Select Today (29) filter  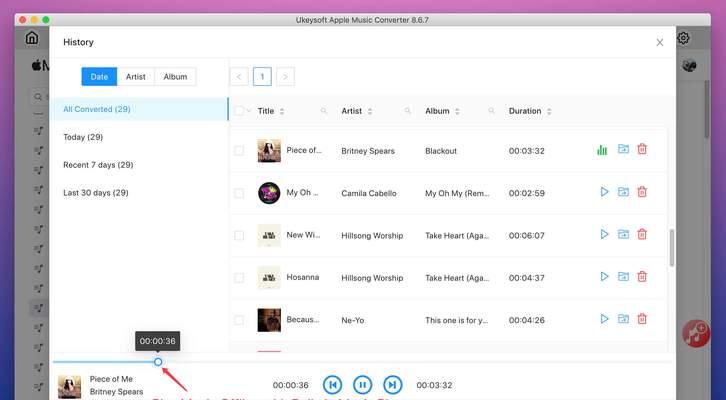[x=139, y=137]
